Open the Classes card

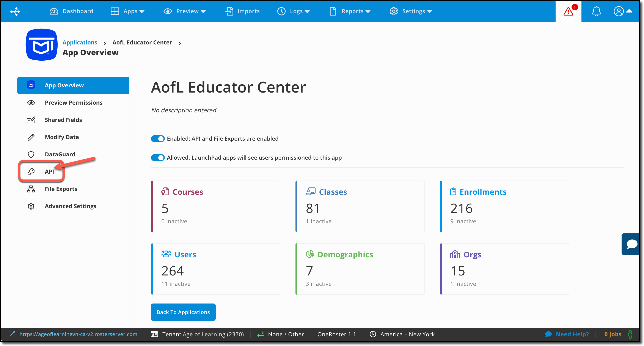pos(360,206)
